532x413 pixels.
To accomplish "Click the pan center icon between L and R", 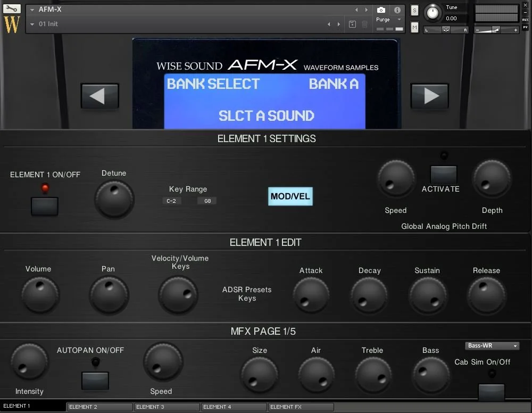I will click(446, 30).
